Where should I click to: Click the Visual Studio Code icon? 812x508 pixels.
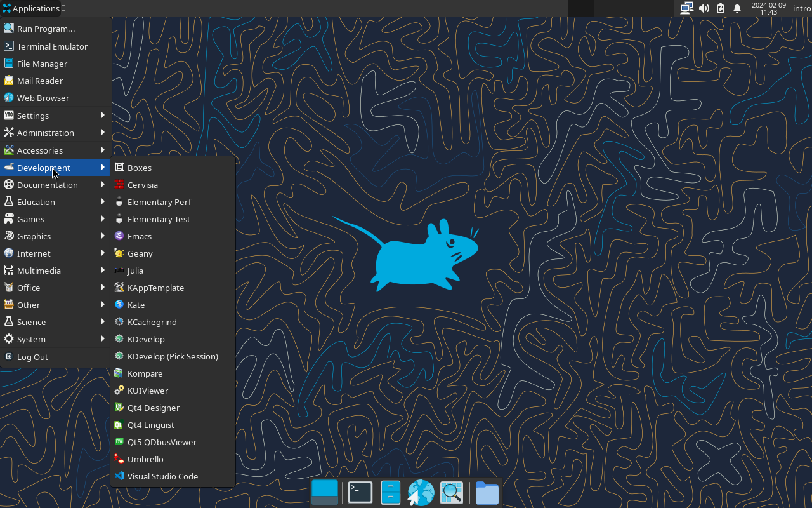[119, 476]
